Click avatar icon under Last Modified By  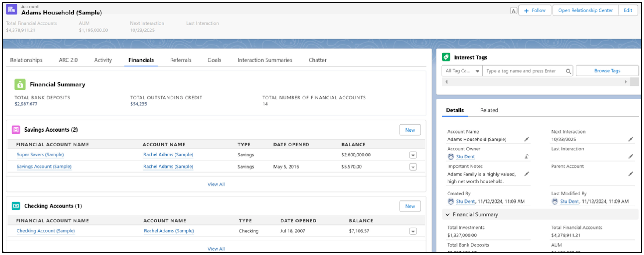click(x=555, y=202)
